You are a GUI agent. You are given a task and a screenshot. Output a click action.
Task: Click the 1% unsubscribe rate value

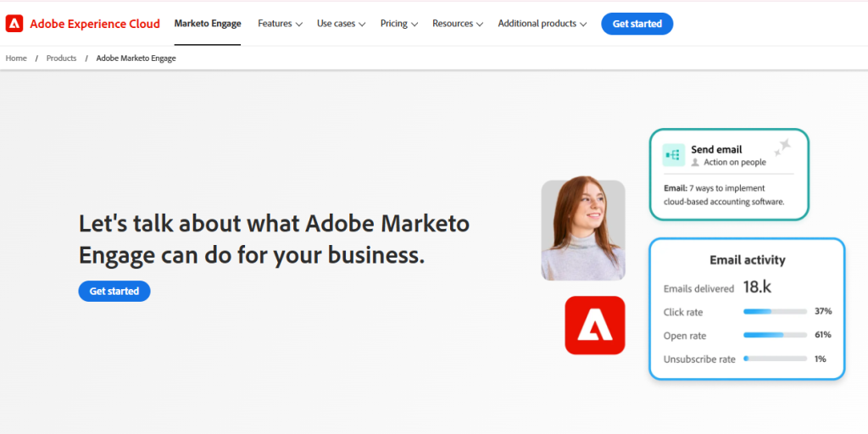(820, 359)
